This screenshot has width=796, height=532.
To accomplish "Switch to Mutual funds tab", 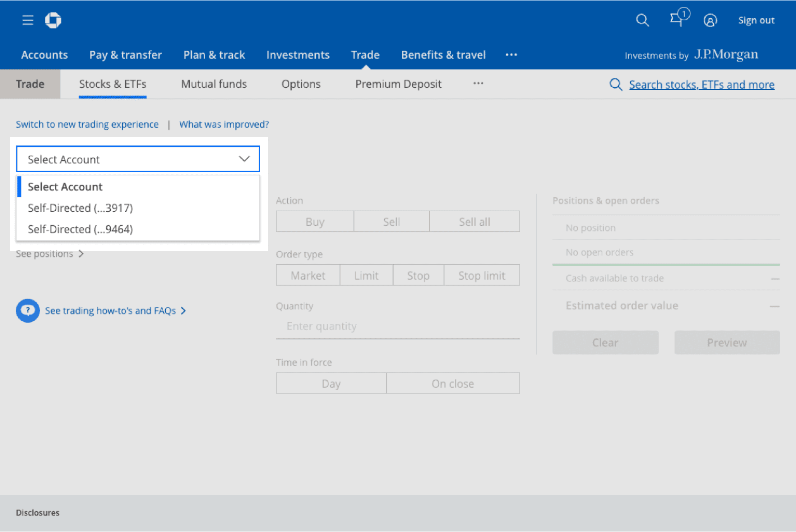I will tap(214, 84).
